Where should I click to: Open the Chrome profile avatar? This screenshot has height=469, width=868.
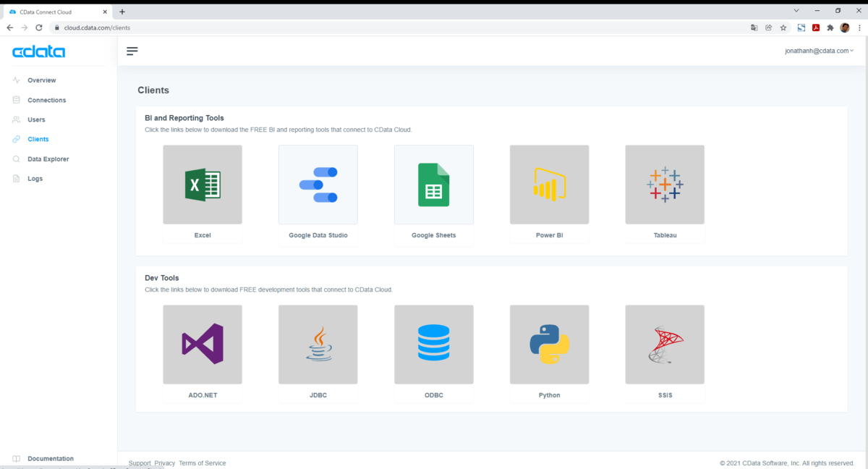pos(845,28)
